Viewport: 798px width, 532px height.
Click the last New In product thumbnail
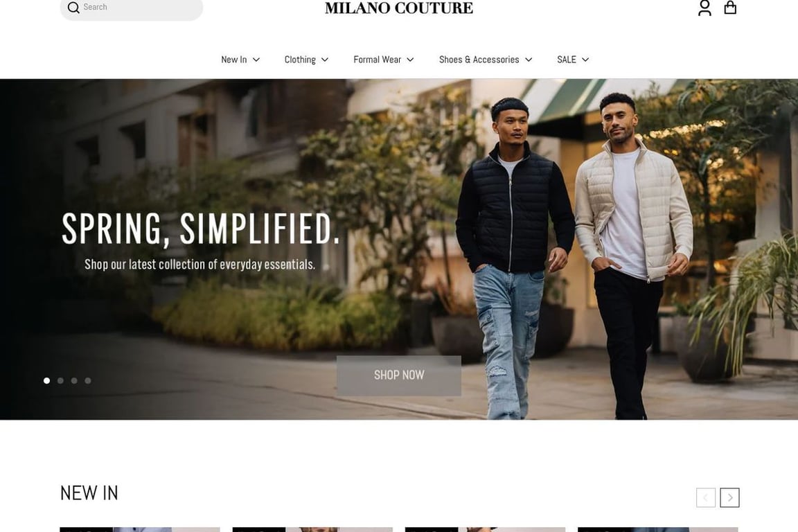[x=657, y=529]
